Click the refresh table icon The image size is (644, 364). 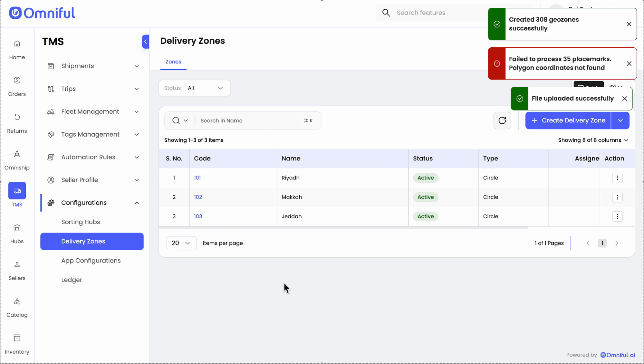[x=502, y=120]
